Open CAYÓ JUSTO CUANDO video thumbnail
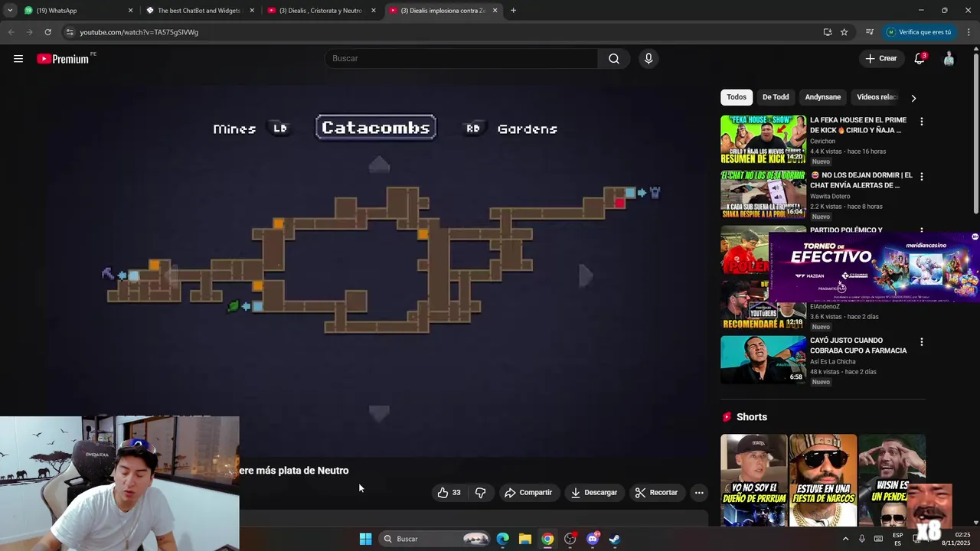 pos(763,360)
